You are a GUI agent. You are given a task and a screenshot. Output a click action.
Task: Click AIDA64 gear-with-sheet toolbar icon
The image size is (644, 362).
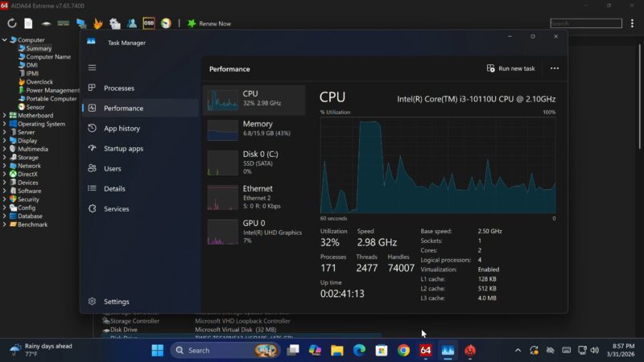coord(115,23)
